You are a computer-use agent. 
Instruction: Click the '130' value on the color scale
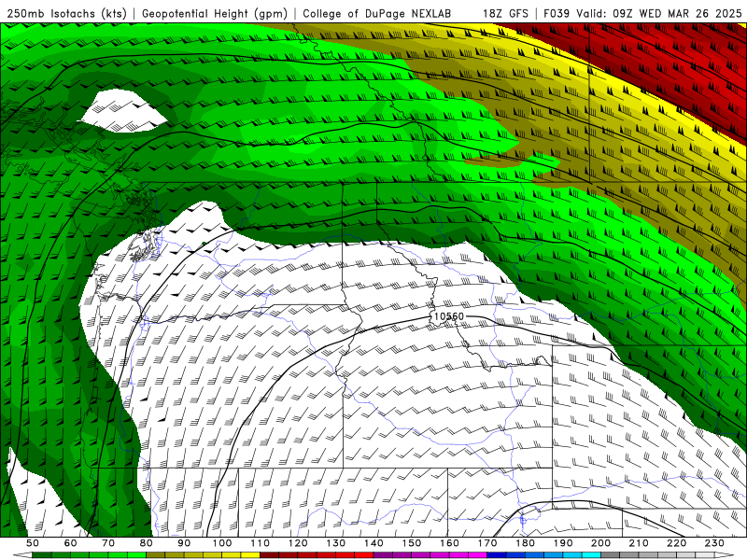click(335, 543)
